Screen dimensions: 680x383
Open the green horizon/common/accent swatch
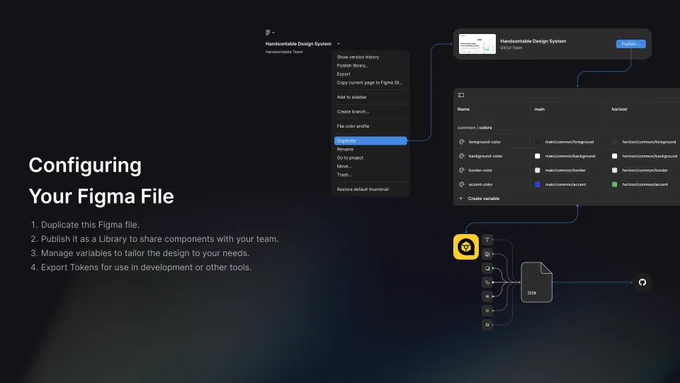[x=615, y=184]
